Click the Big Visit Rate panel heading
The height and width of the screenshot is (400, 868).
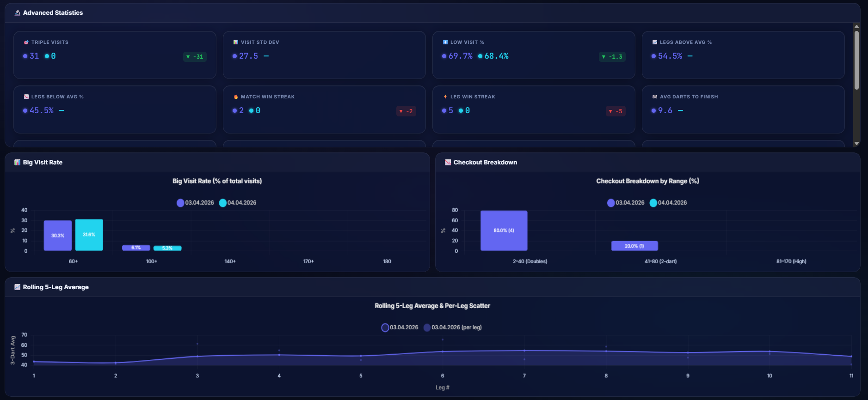(43, 163)
